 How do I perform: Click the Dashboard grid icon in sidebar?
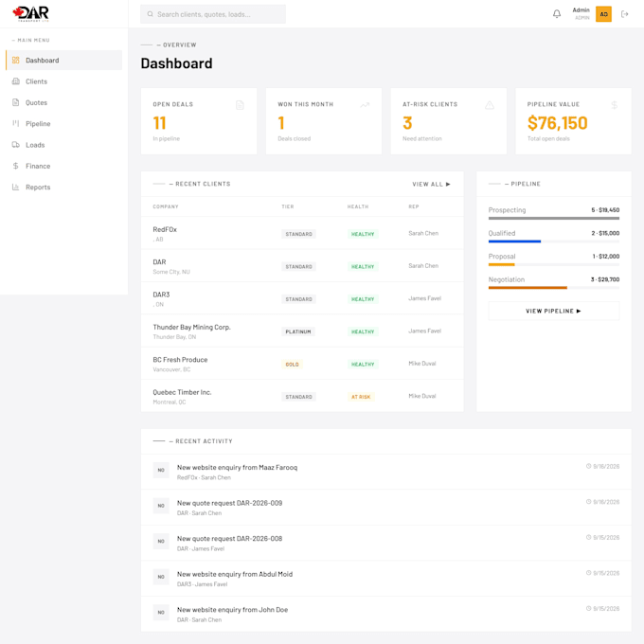coord(15,60)
